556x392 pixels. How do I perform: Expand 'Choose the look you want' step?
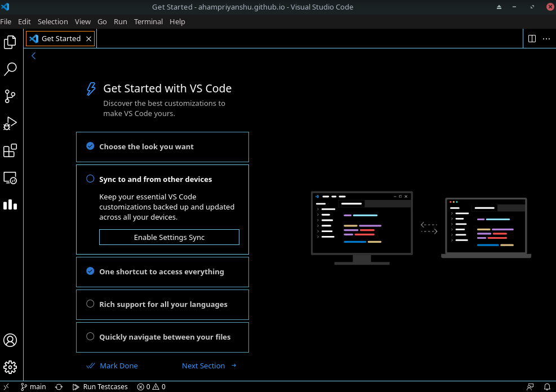pos(162,147)
